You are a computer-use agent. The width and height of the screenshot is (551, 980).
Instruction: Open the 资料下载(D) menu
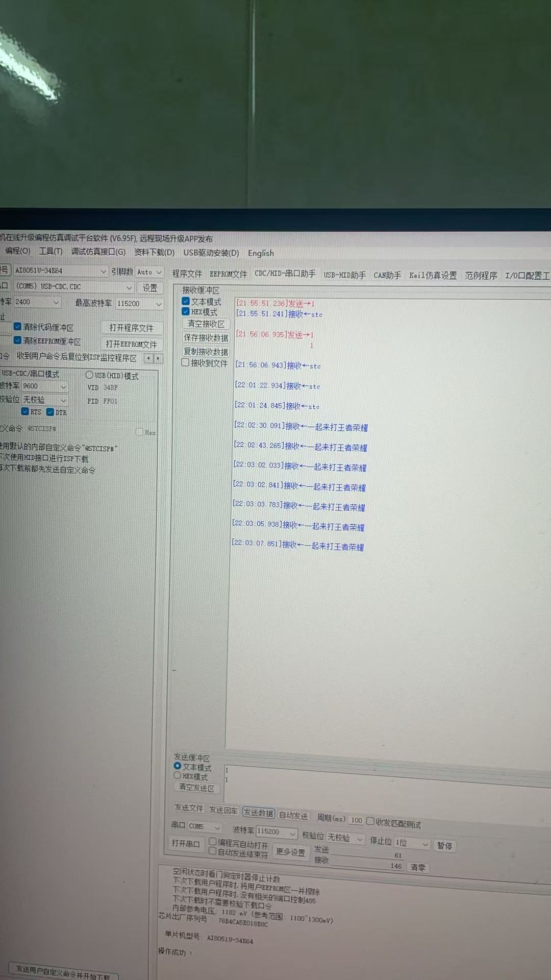coord(154,252)
